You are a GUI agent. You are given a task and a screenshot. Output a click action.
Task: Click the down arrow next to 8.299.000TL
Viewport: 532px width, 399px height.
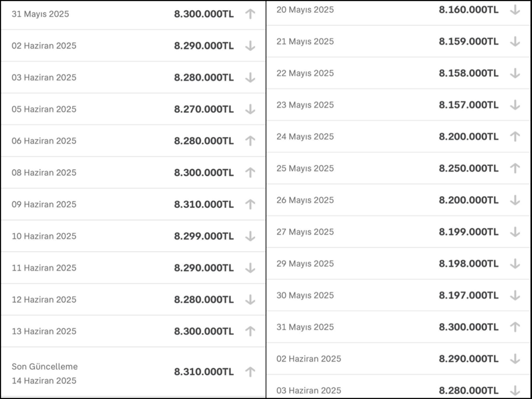(x=250, y=236)
